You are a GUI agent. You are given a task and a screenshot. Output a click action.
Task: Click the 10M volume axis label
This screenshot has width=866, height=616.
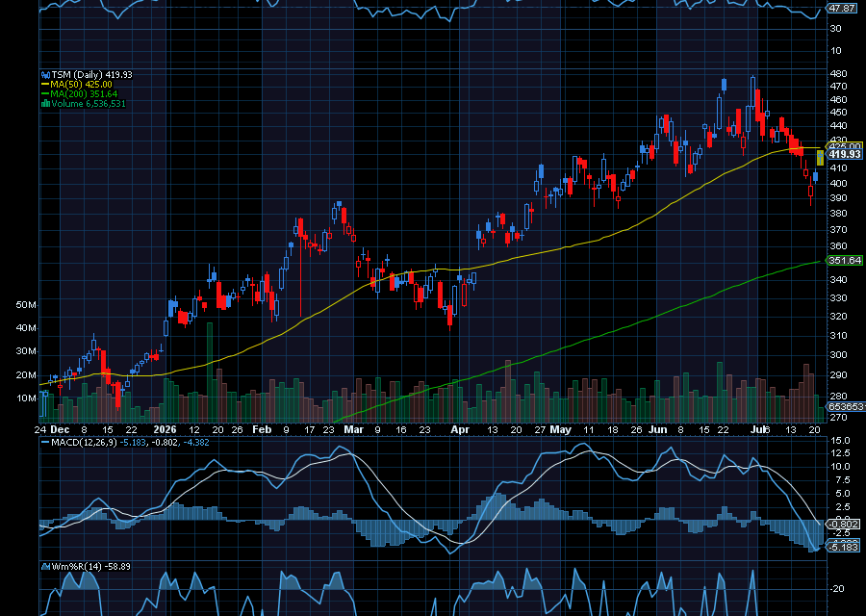point(26,398)
